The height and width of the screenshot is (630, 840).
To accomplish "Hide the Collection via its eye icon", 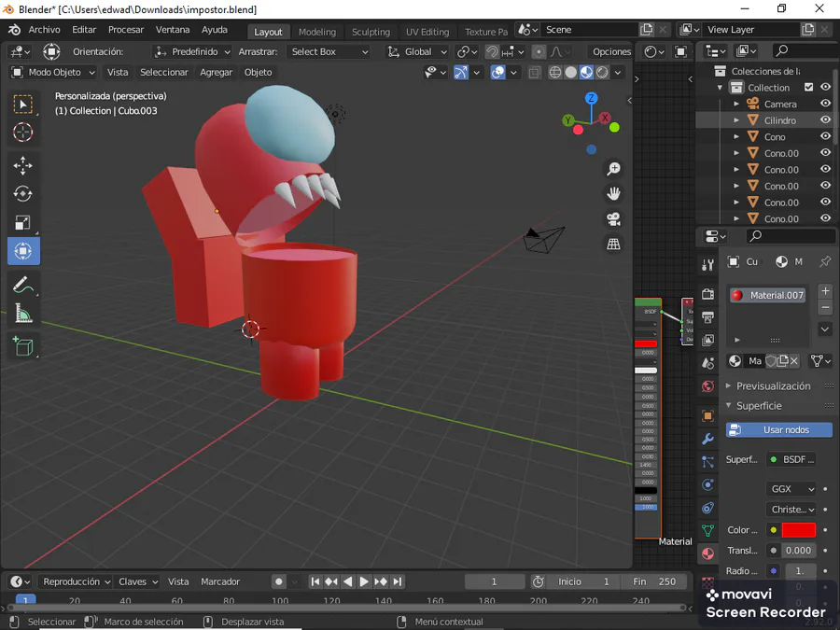I will (x=826, y=87).
